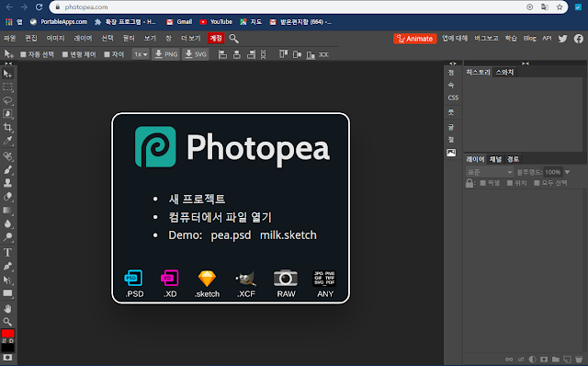Click the red foreground color swatch
This screenshot has height=366, width=588.
[7, 333]
